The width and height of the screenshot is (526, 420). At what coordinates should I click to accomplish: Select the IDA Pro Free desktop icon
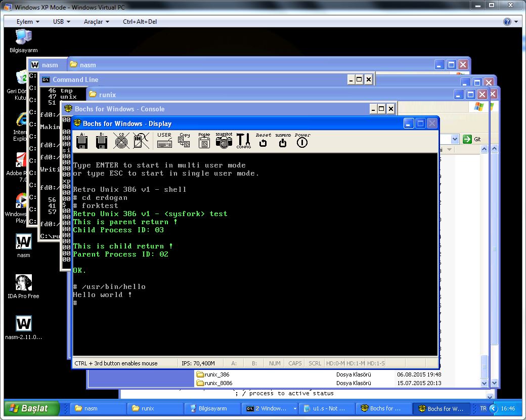23,286
